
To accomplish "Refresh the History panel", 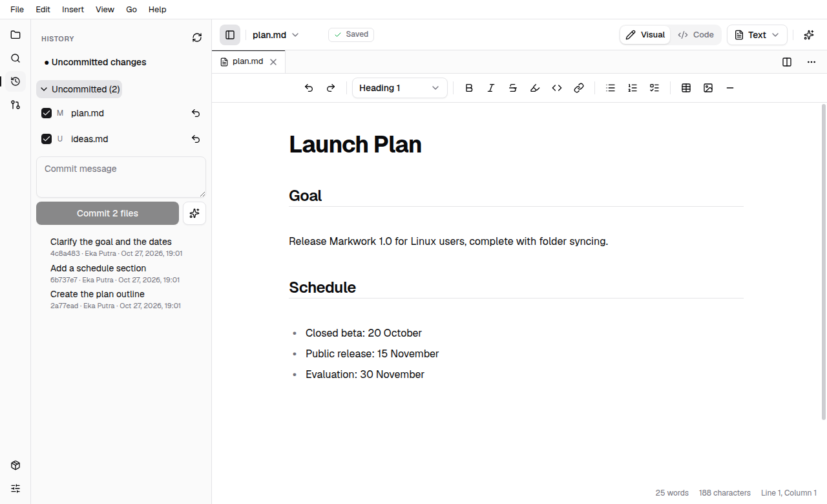I will 197,38.
